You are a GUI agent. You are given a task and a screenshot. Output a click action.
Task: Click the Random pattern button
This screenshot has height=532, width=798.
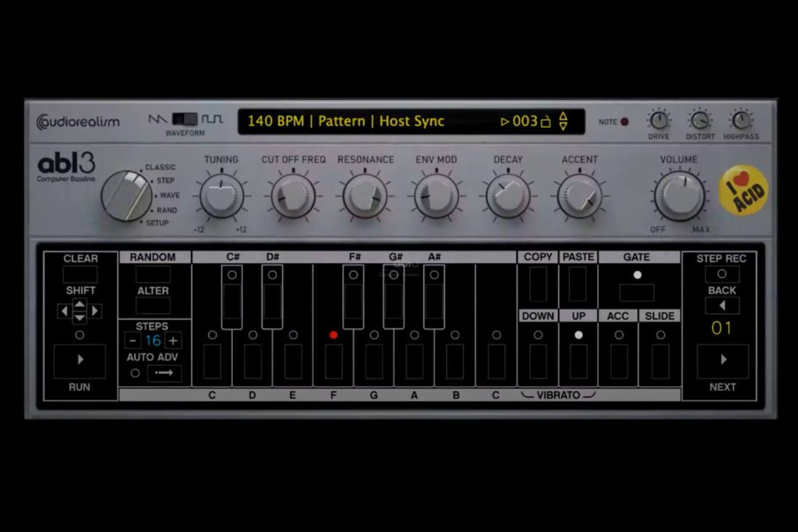(153, 274)
